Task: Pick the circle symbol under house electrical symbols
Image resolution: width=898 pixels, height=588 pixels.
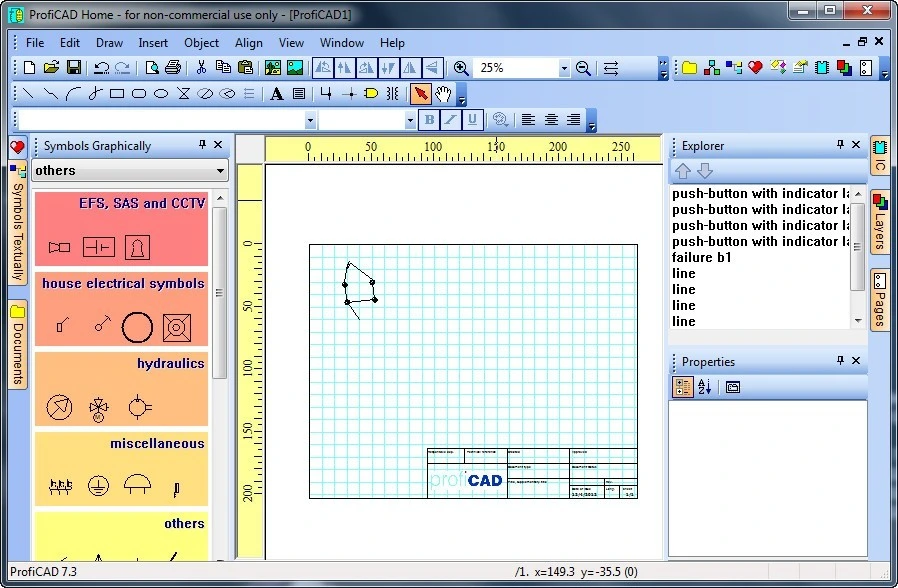Action: (137, 327)
